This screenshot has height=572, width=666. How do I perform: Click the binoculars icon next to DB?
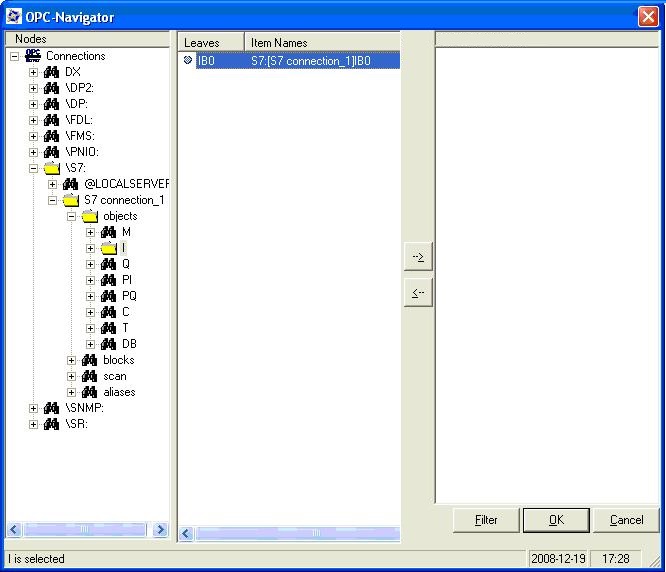tap(108, 344)
